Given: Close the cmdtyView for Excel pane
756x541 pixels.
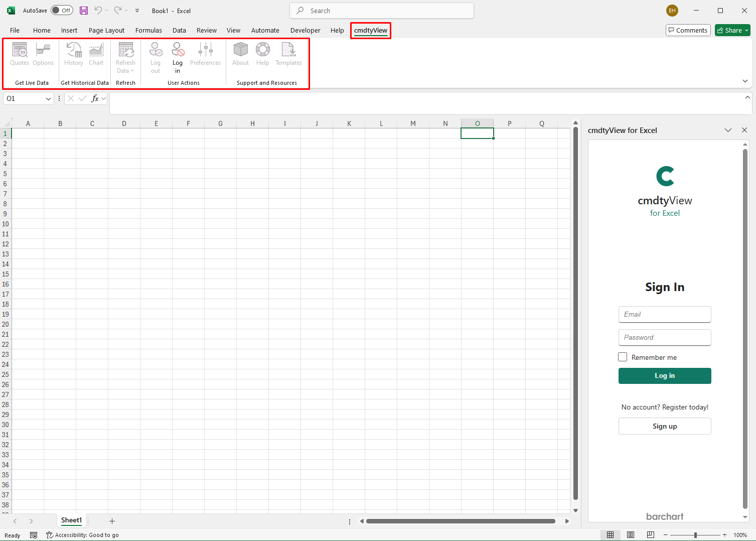Looking at the screenshot, I should [x=744, y=130].
